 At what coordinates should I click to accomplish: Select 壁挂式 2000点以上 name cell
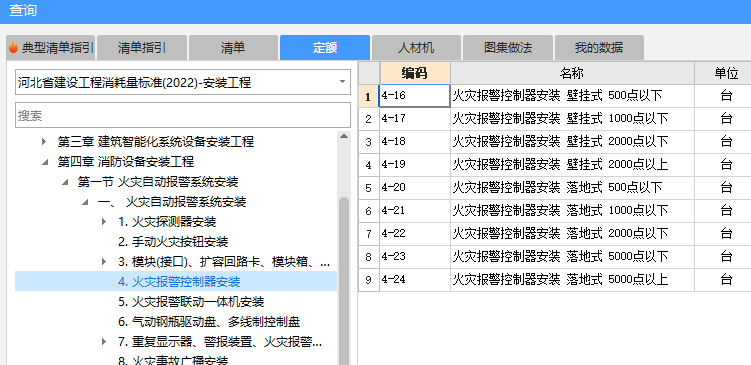(x=572, y=165)
